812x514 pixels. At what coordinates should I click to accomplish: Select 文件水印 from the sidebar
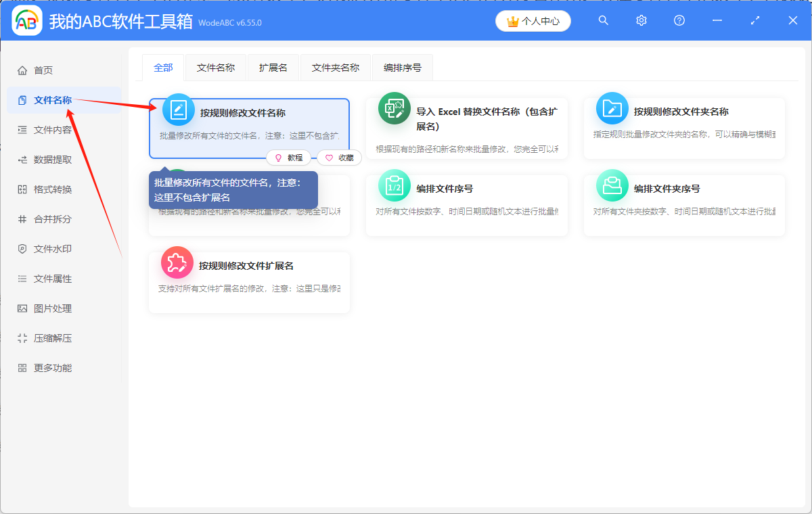point(42,249)
